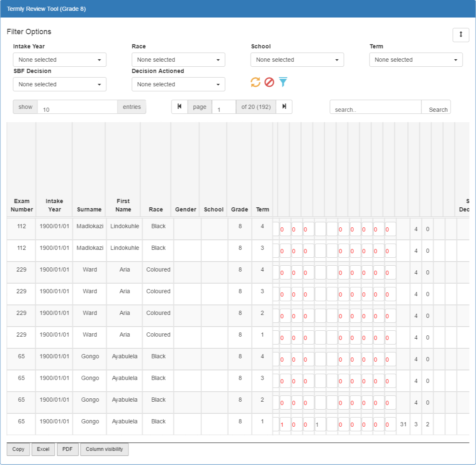Open the Intake Year dropdown
Viewport: 476px width, 473px height.
pos(59,60)
